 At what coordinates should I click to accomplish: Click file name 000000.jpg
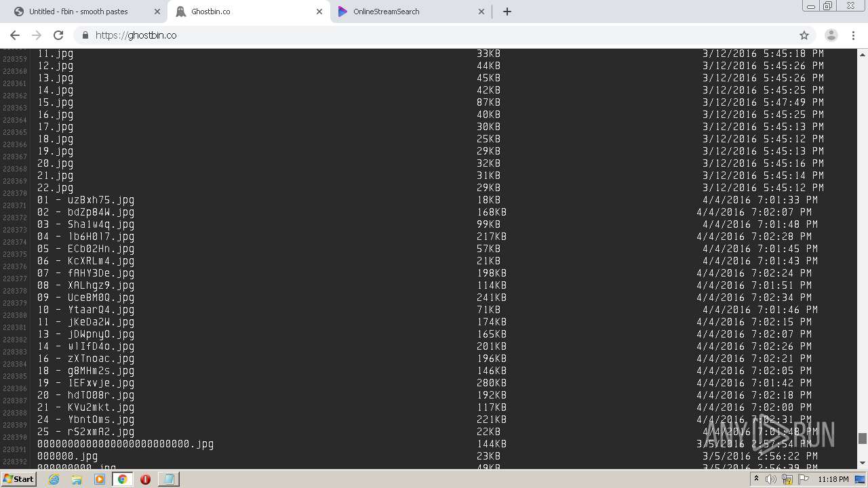coord(68,456)
